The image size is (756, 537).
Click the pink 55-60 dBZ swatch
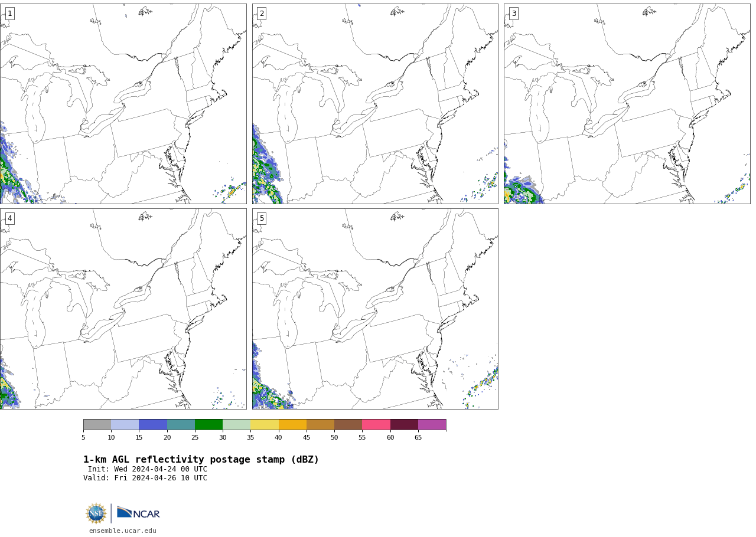(376, 425)
